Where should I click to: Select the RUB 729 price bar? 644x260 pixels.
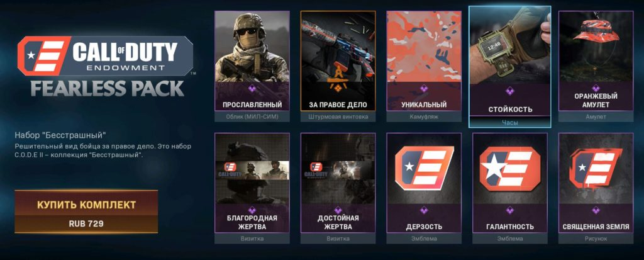[x=86, y=223]
